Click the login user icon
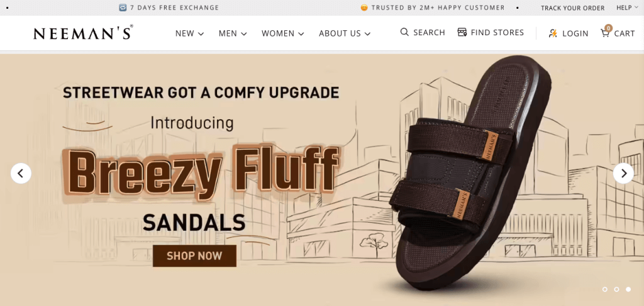The image size is (644, 306). click(553, 33)
